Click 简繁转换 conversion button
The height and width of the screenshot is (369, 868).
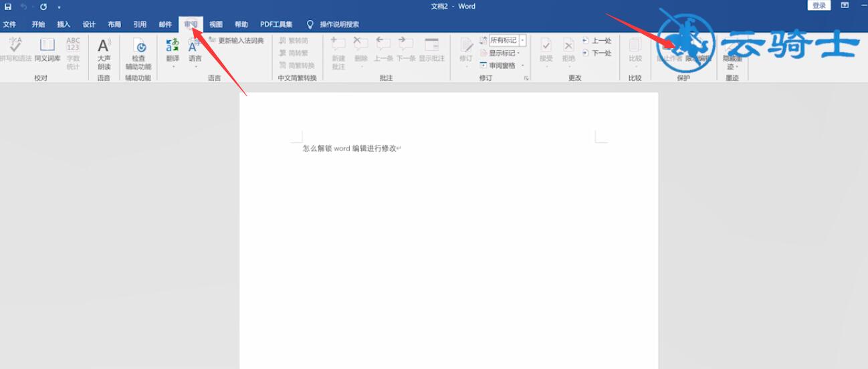click(297, 66)
